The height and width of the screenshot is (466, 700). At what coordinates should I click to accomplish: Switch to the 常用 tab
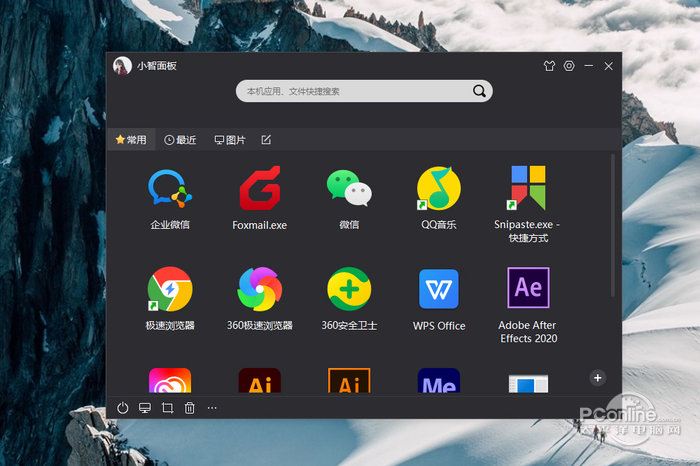point(131,140)
